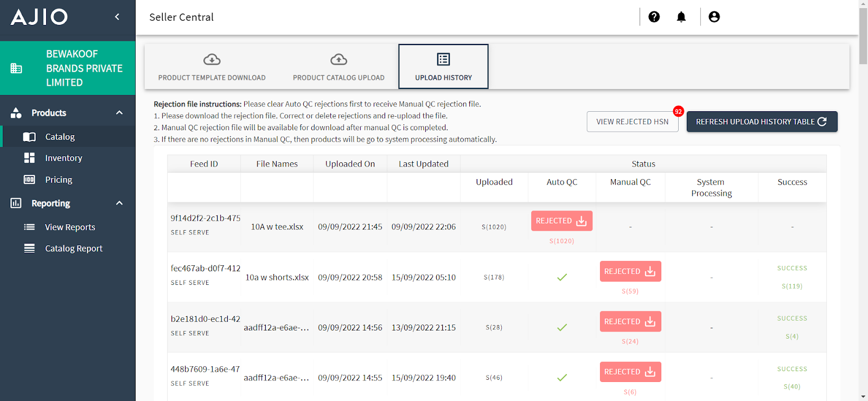Click success count S(119)
This screenshot has height=401, width=868.
[x=792, y=286]
